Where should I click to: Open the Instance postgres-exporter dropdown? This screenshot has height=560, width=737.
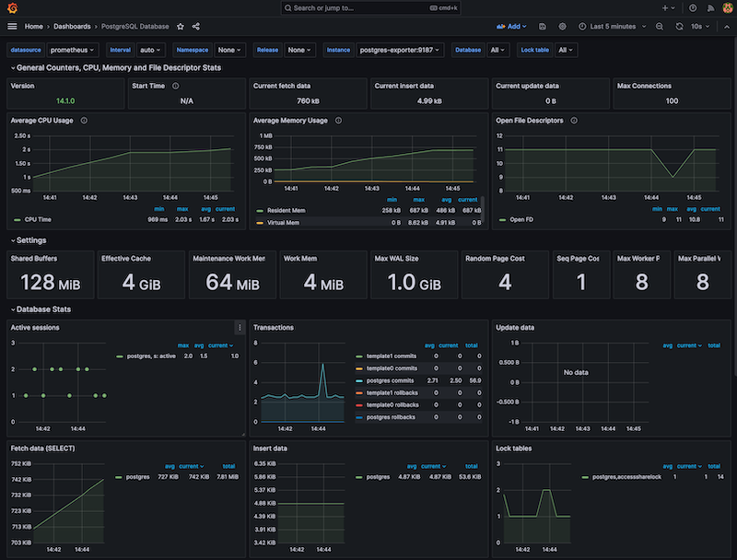point(400,50)
